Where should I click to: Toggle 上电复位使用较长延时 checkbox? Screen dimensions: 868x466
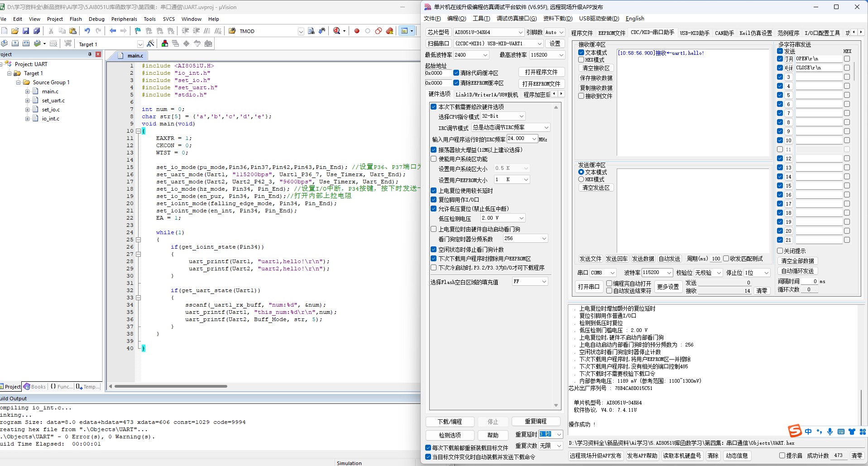pyautogui.click(x=434, y=191)
